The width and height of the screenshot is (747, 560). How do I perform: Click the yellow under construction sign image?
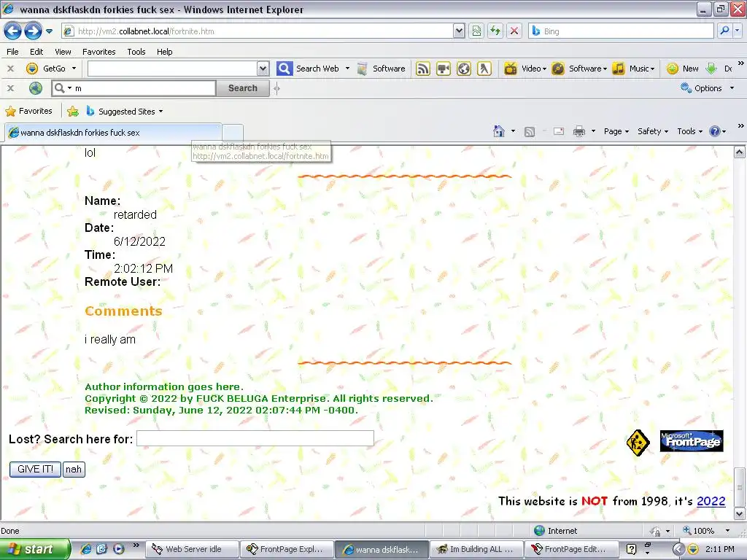(638, 443)
